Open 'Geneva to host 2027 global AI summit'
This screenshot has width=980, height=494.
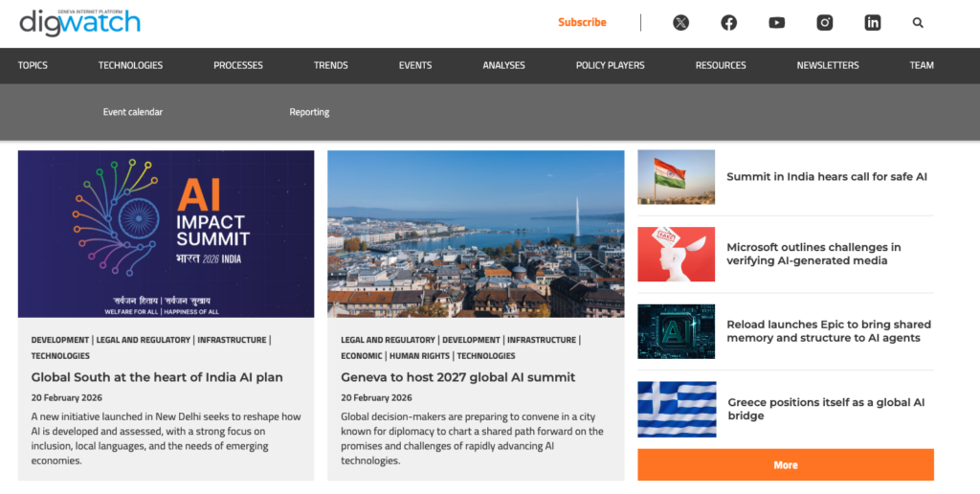click(x=458, y=377)
